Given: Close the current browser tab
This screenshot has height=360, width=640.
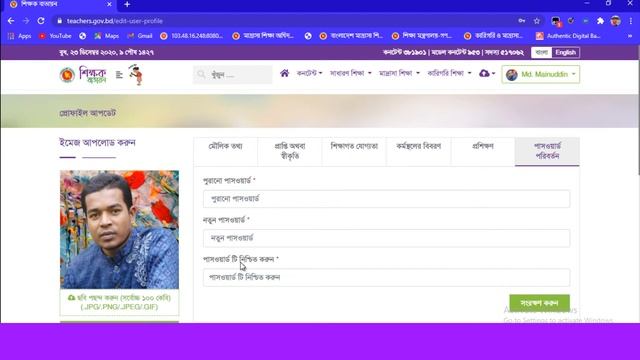Looking at the screenshot, I should click(x=109, y=4).
